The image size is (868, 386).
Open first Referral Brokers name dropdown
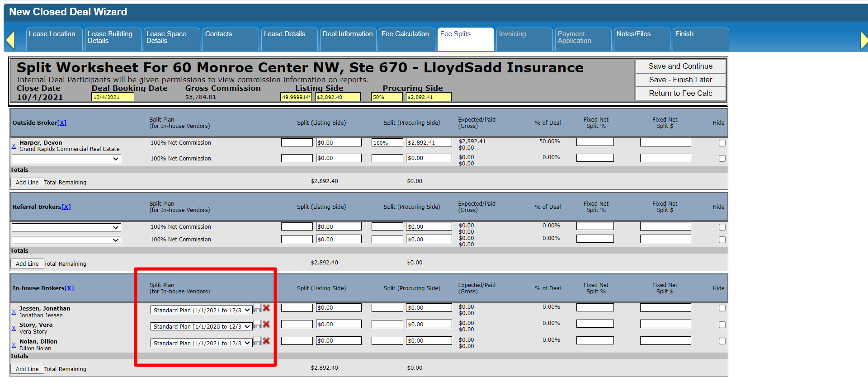[66, 228]
